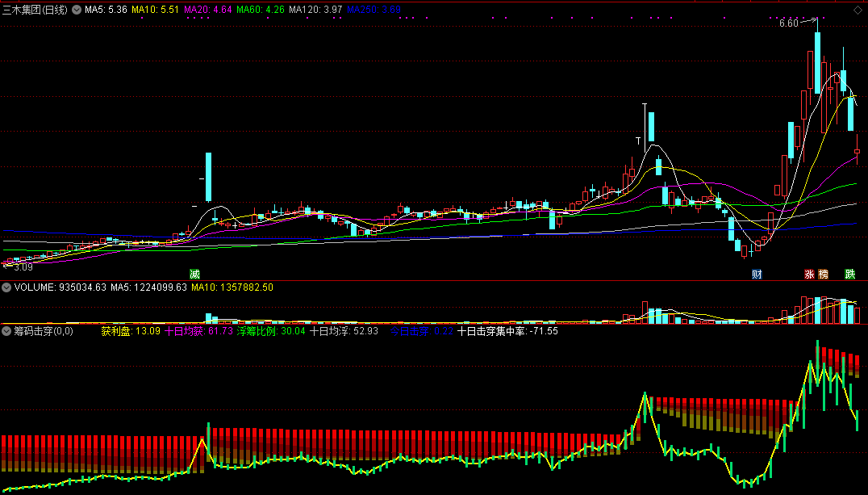Viewport: 868px width, 495px height.
Task: Click the VOLUME: 935034.63 label
Action: point(60,287)
